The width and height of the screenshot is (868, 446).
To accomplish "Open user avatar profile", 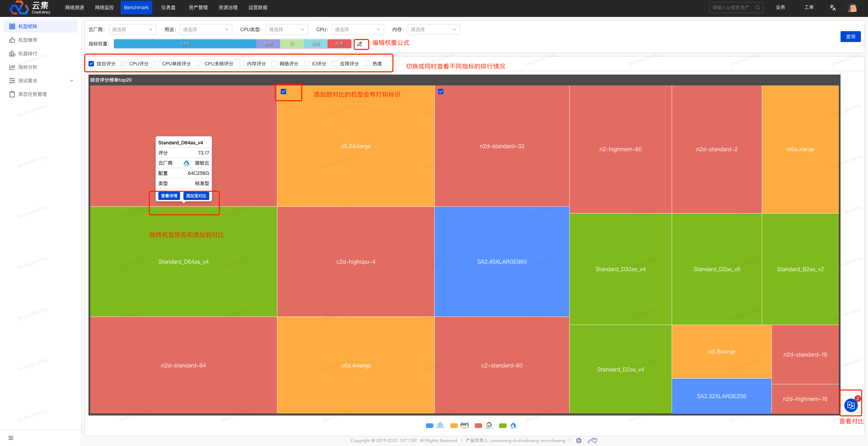I will pyautogui.click(x=852, y=7).
